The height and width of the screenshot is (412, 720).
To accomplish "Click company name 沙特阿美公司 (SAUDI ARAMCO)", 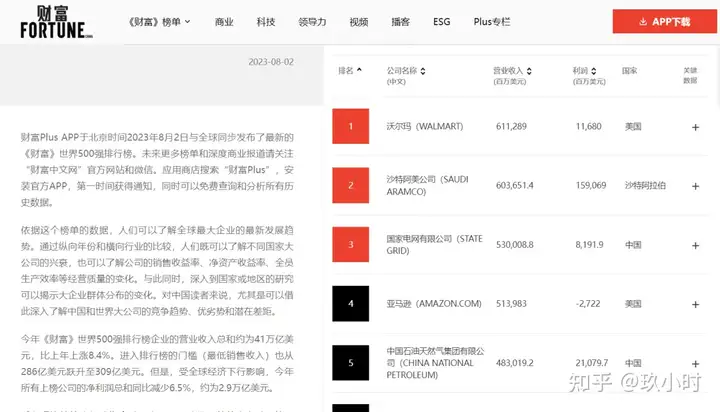I will pyautogui.click(x=428, y=185).
